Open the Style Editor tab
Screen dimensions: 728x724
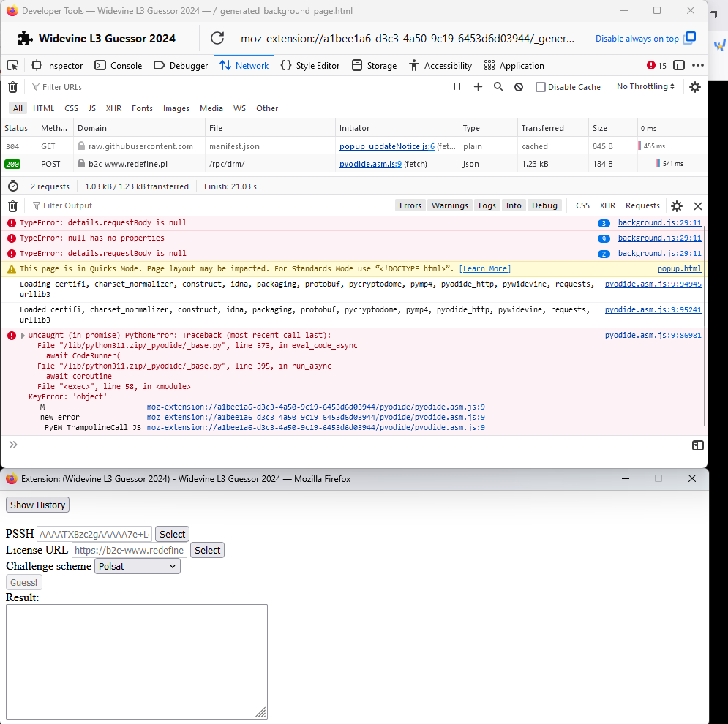coord(310,65)
